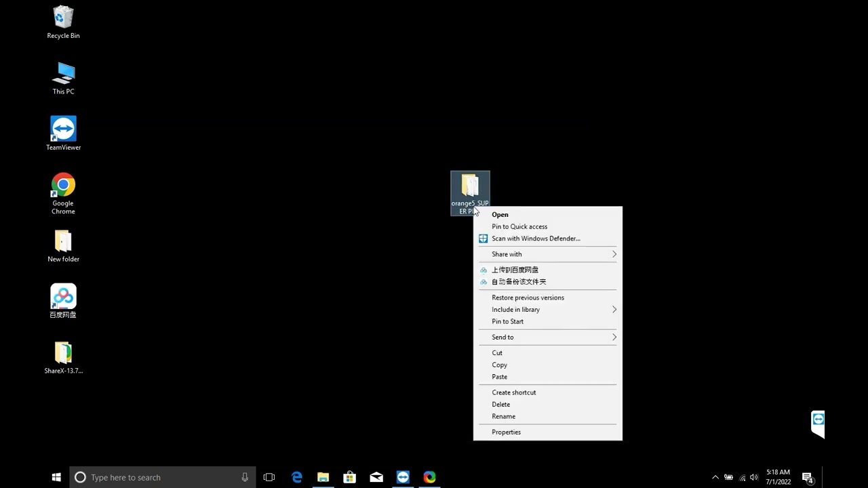Open Microsoft Edge from the taskbar
This screenshot has width=868, height=488.
click(296, 477)
